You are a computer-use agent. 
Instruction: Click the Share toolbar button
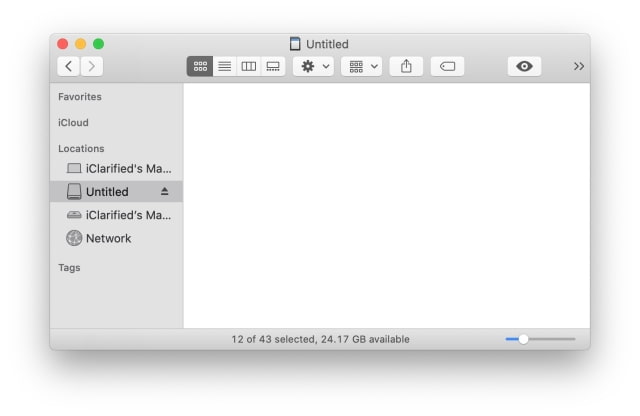pos(406,66)
